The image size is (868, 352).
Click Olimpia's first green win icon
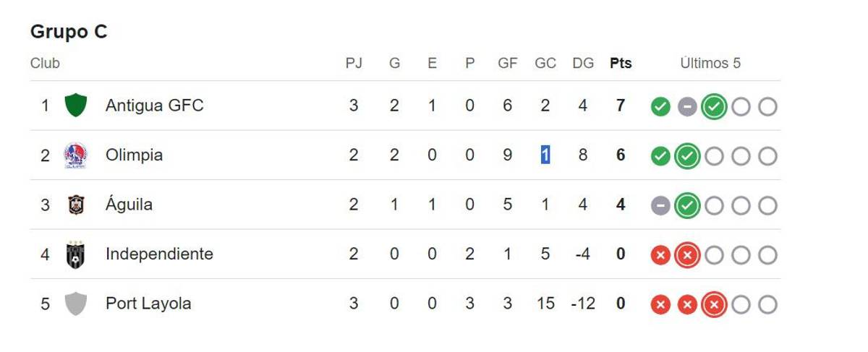click(660, 156)
